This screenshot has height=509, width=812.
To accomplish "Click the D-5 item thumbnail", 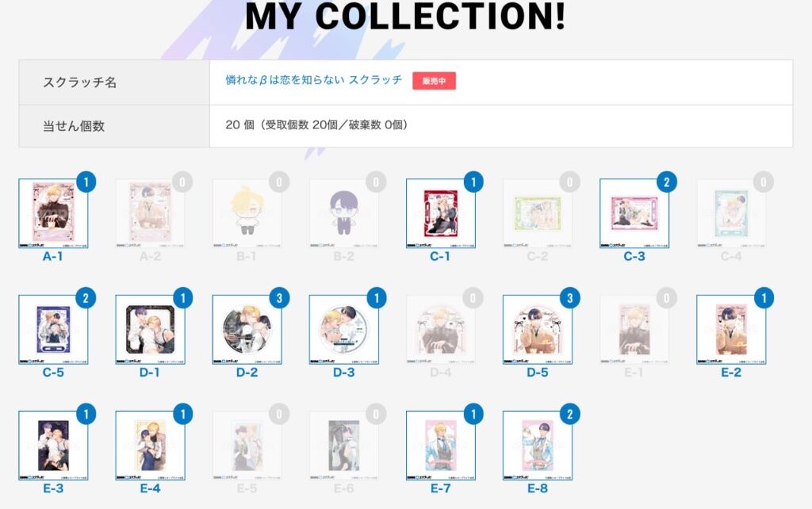I will pos(538,329).
